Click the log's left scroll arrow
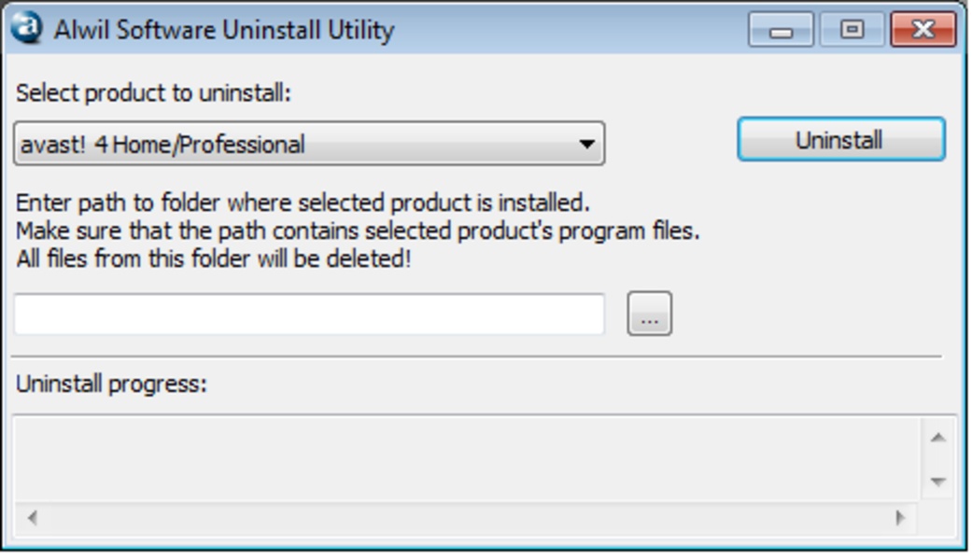Screen dimensions: 972x560 click(x=33, y=517)
